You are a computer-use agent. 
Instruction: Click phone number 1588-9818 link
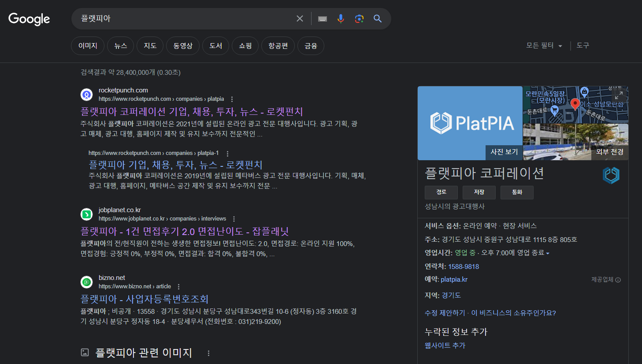coord(464,267)
